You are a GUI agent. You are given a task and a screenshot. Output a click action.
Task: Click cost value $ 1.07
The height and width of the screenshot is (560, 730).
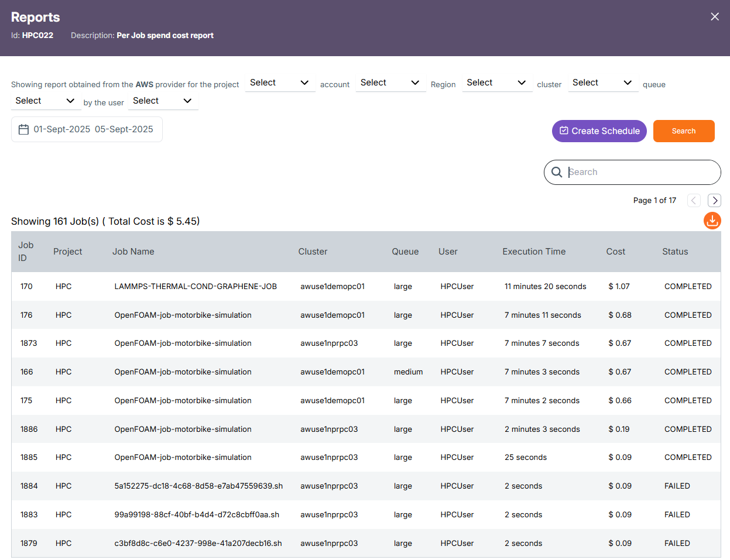pos(619,287)
